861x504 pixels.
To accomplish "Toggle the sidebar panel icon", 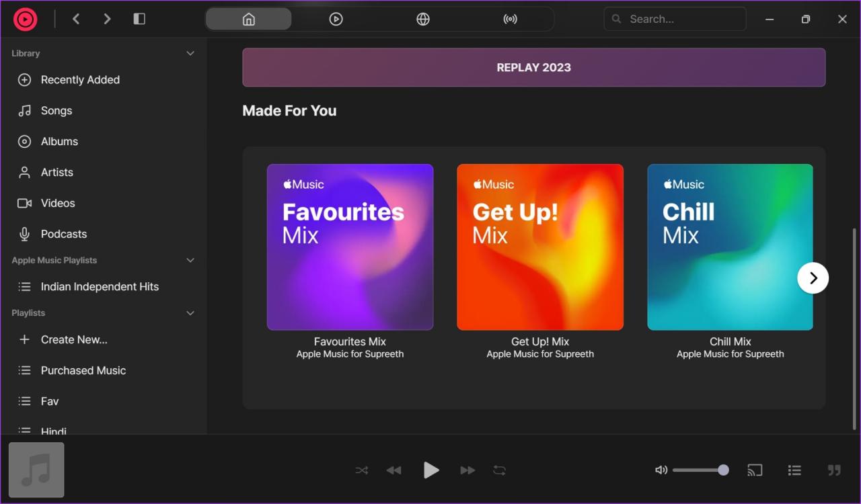I will pyautogui.click(x=139, y=19).
